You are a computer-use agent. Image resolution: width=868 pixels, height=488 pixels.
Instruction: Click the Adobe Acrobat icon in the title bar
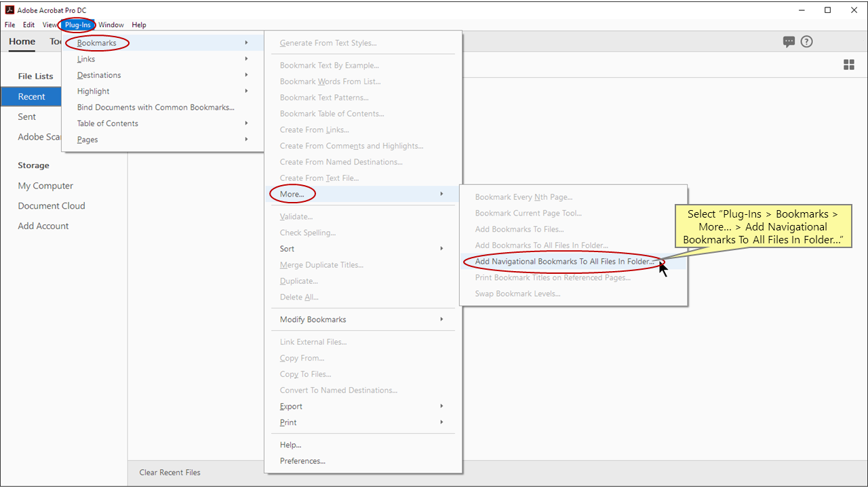pos(9,9)
